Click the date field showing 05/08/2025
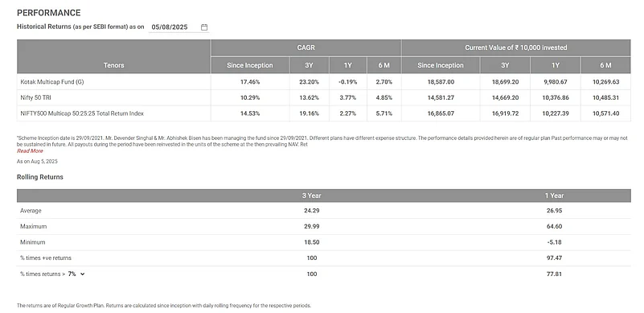Screen dimensions: 644x313 (178, 27)
